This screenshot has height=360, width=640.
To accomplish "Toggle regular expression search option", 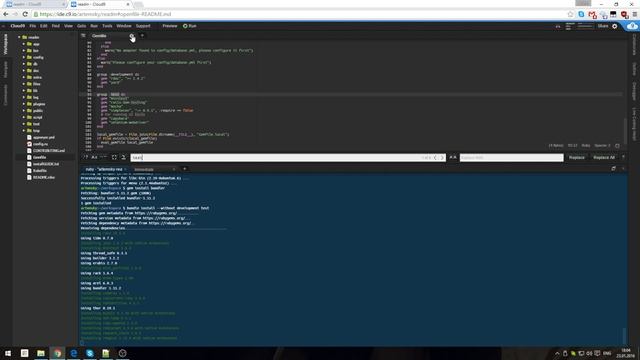I will pos(85,158).
